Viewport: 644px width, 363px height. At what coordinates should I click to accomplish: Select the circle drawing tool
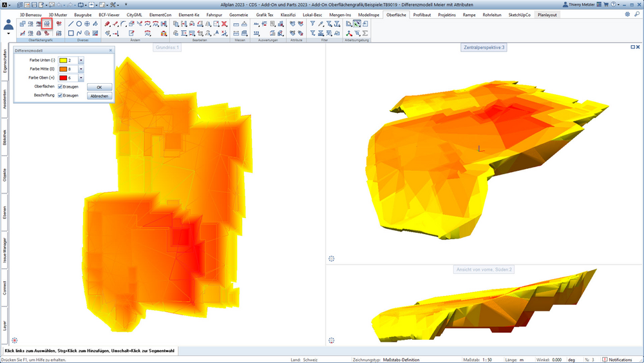[79, 24]
